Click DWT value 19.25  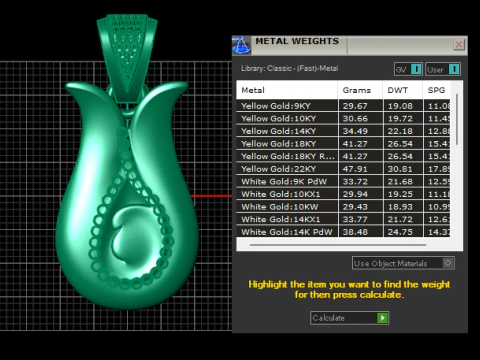pos(400,194)
